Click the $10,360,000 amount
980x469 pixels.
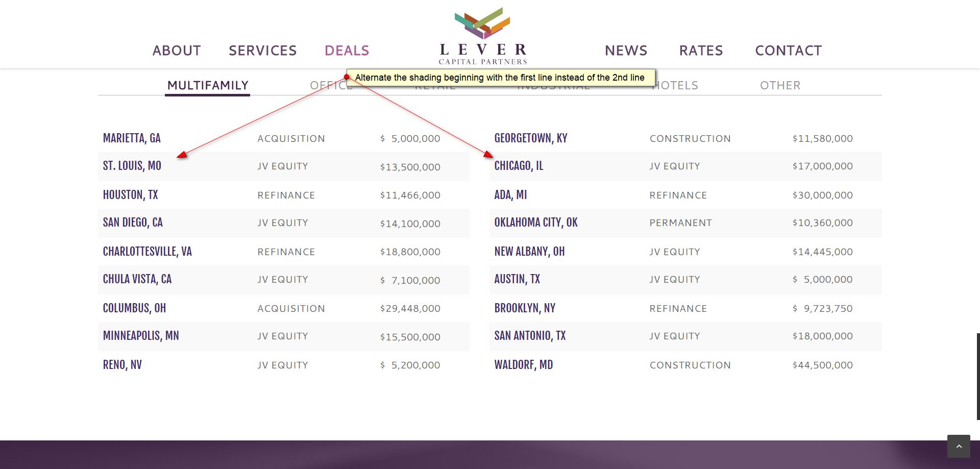(823, 223)
